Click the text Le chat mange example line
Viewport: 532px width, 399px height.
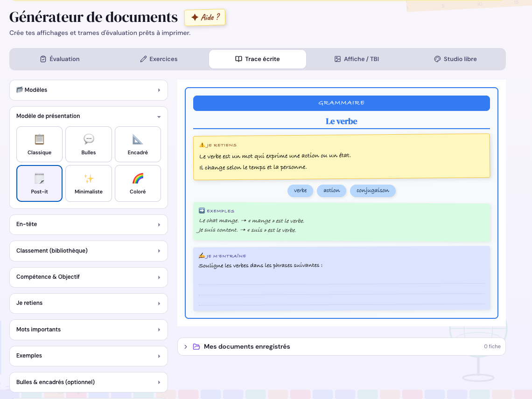click(252, 220)
